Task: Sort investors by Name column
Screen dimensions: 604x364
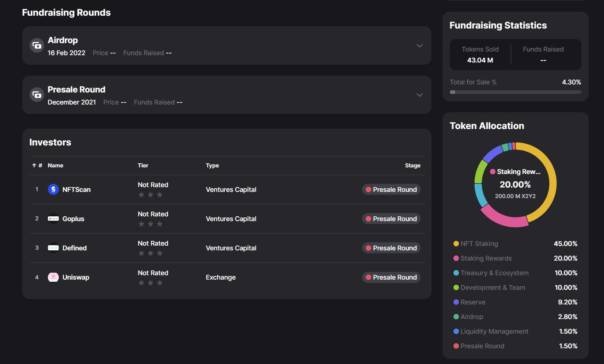Action: (x=56, y=166)
